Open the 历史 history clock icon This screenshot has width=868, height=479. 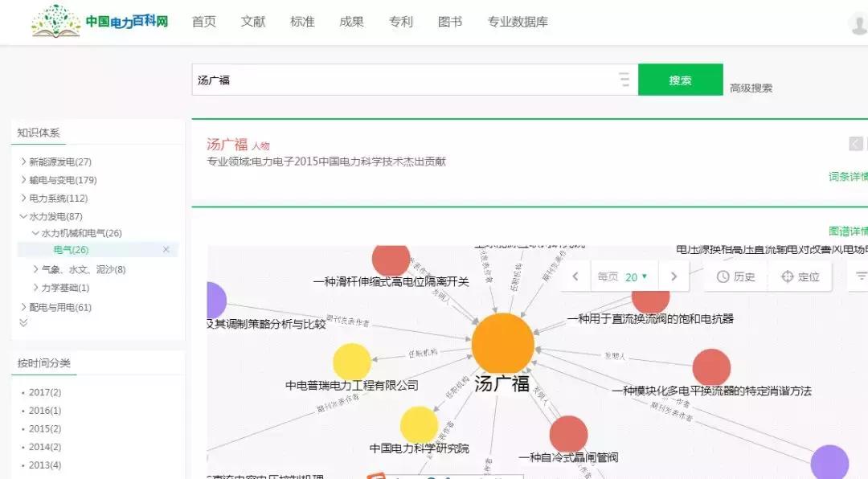click(736, 276)
